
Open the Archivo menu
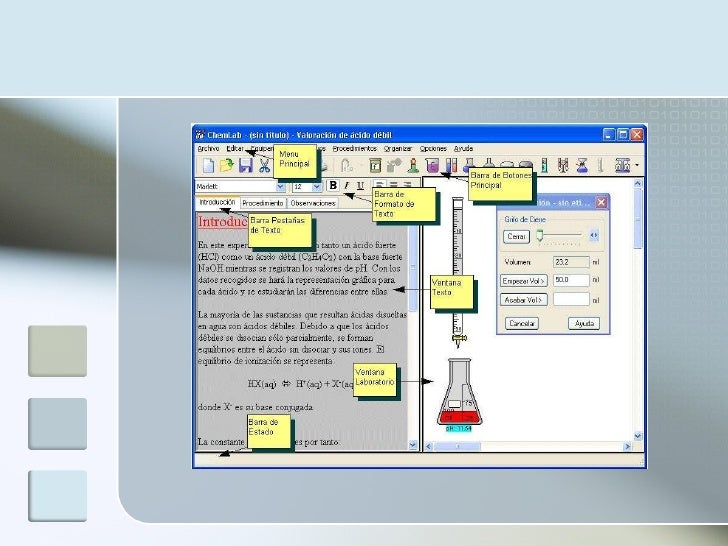tap(208, 149)
